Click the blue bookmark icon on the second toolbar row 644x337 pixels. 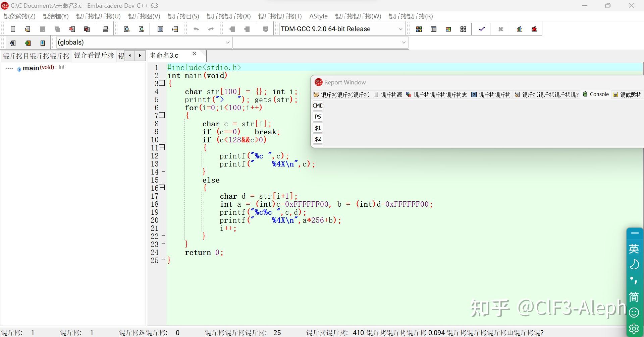(x=43, y=43)
